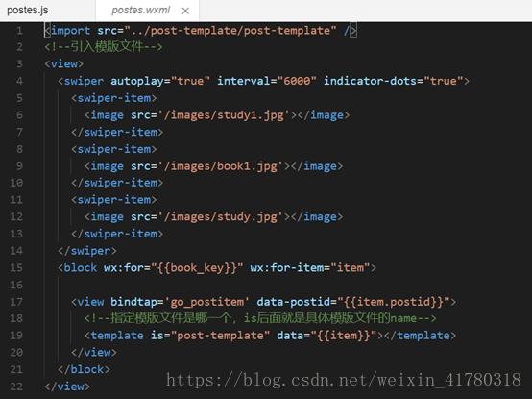
Task: Click line number 4 in gutter
Action: click(x=19, y=81)
